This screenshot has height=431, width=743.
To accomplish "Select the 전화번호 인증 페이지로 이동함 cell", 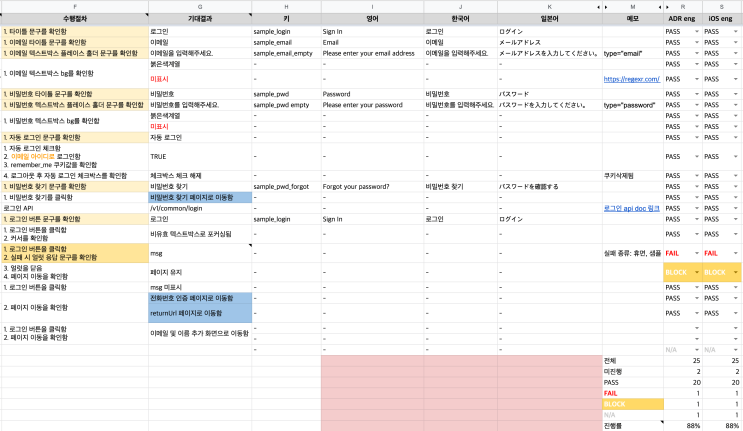I will [200, 298].
